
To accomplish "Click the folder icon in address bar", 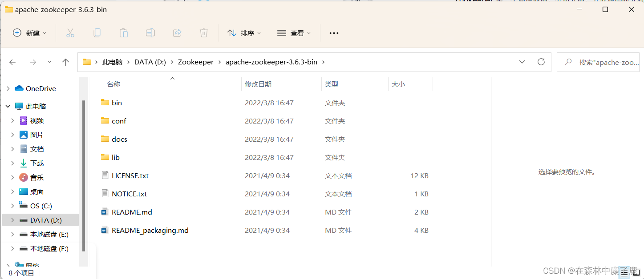I will click(87, 62).
